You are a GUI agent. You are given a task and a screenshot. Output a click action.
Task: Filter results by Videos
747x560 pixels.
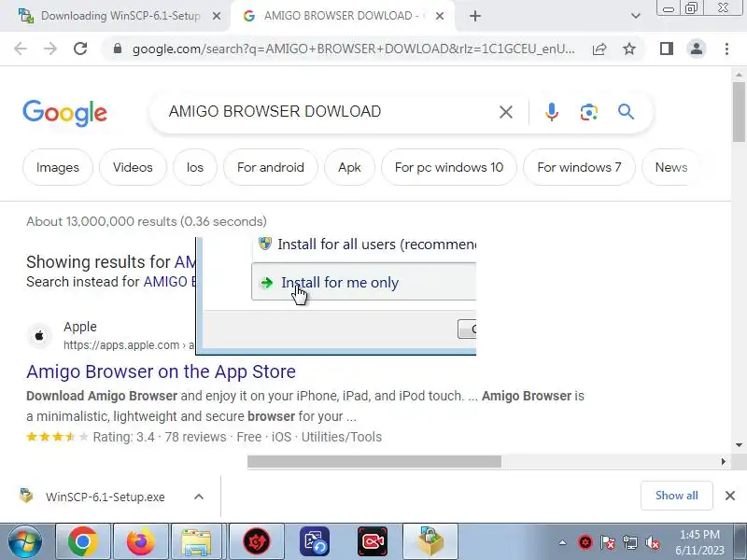133,167
